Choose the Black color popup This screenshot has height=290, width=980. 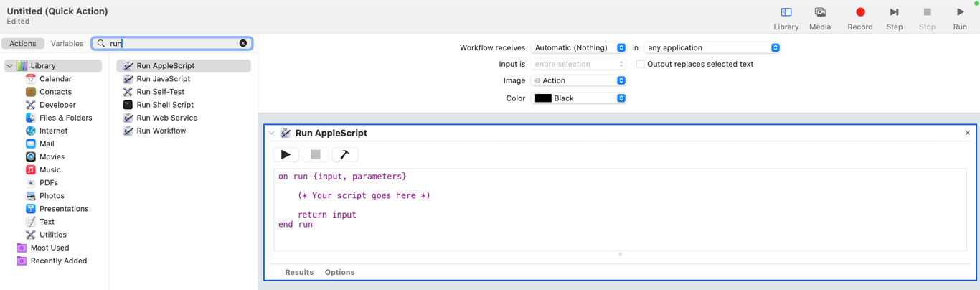[578, 98]
